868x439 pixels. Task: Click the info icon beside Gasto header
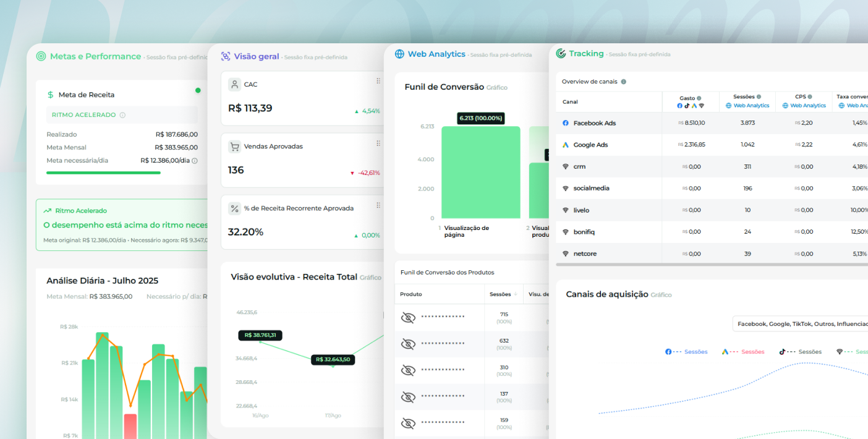[x=699, y=98]
